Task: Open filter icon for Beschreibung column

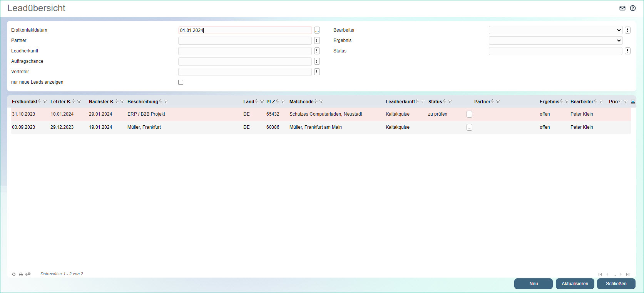Action: pyautogui.click(x=166, y=102)
